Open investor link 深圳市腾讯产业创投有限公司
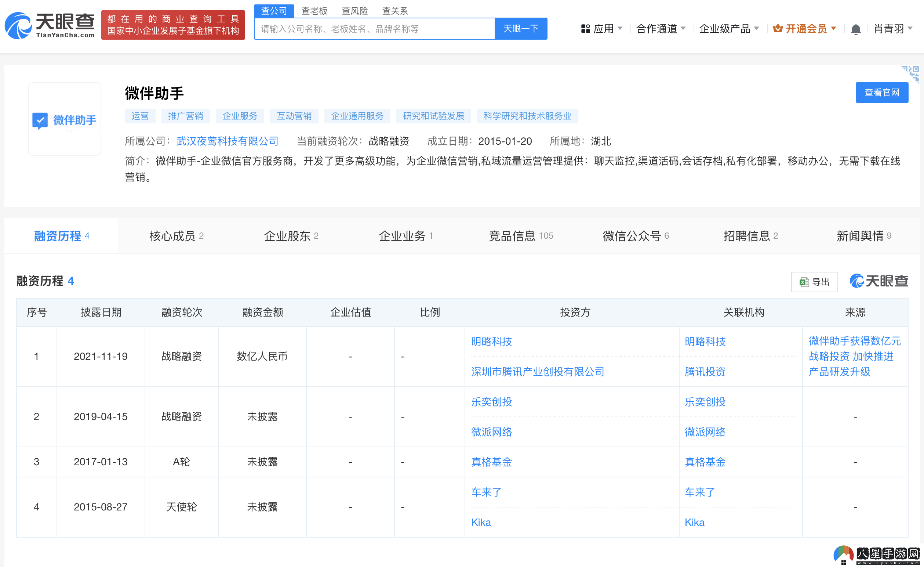Image resolution: width=924 pixels, height=567 pixels. click(x=537, y=372)
